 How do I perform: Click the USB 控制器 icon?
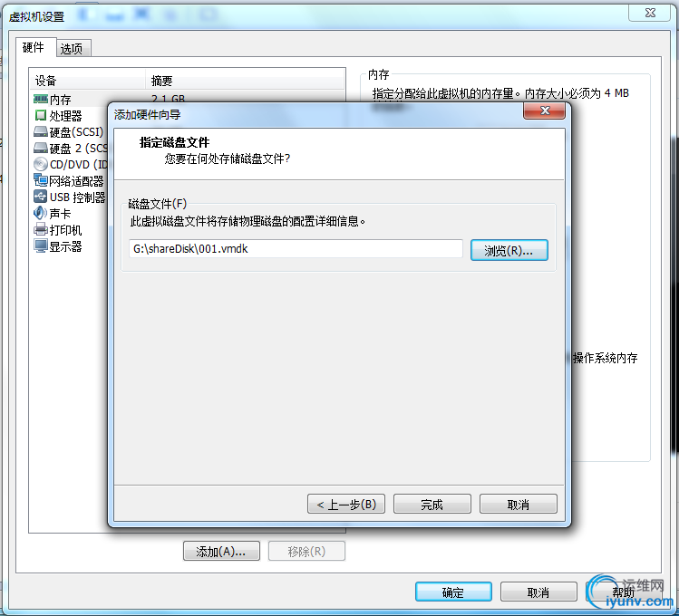[x=40, y=197]
